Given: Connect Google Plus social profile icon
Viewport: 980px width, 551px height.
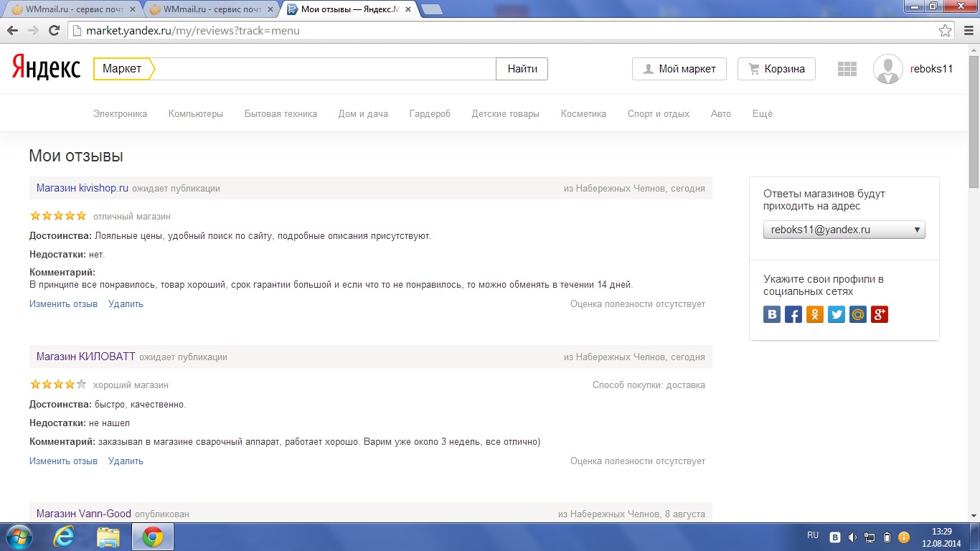Looking at the screenshot, I should point(880,314).
